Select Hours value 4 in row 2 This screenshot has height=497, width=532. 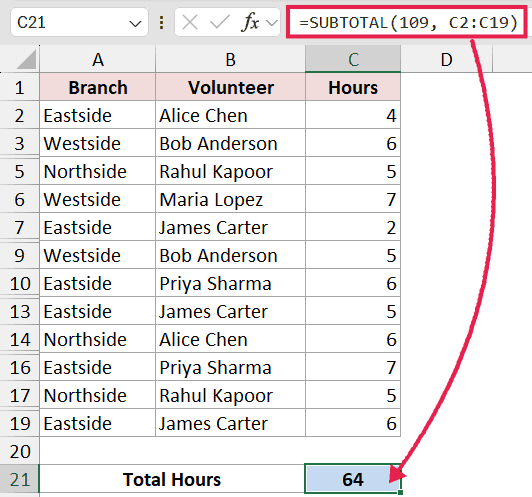point(353,115)
